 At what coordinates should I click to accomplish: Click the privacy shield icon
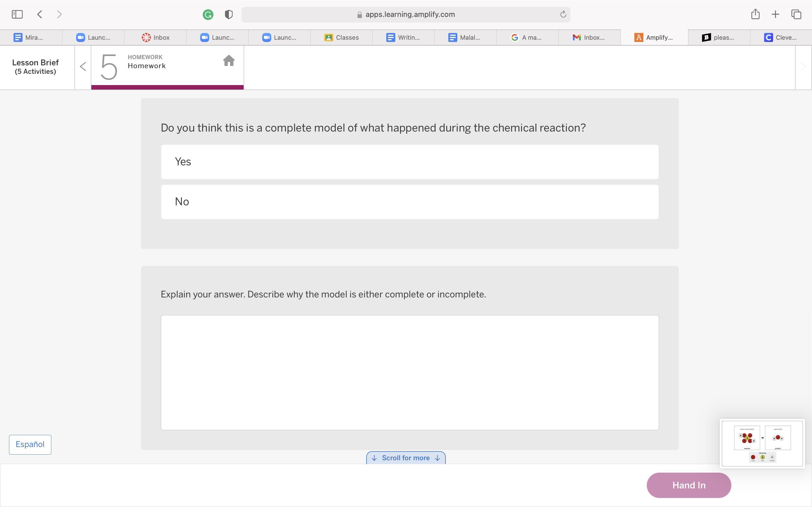pos(228,14)
